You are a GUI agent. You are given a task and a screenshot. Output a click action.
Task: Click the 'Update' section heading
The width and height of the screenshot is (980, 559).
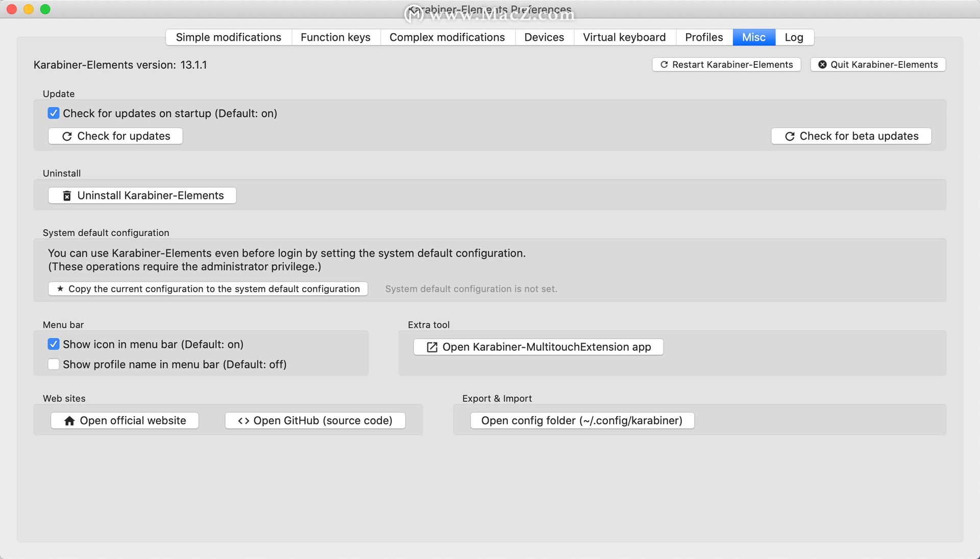click(x=59, y=94)
